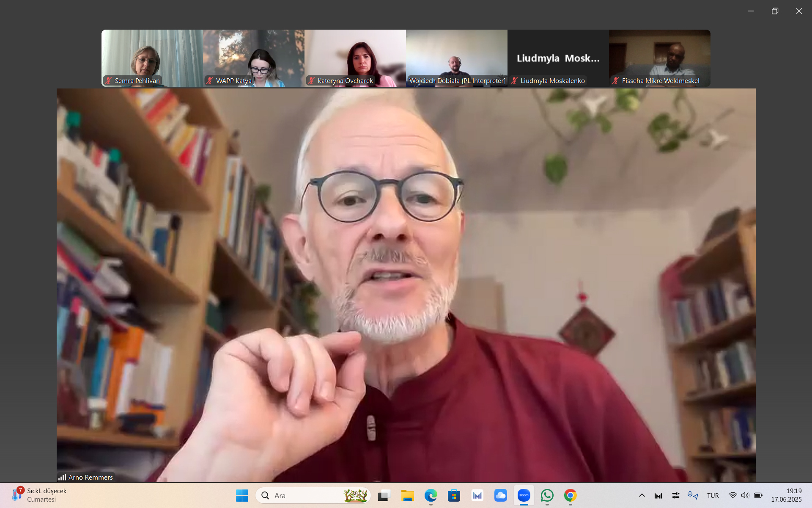Click Arno Remmers signal strength icon

(62, 477)
